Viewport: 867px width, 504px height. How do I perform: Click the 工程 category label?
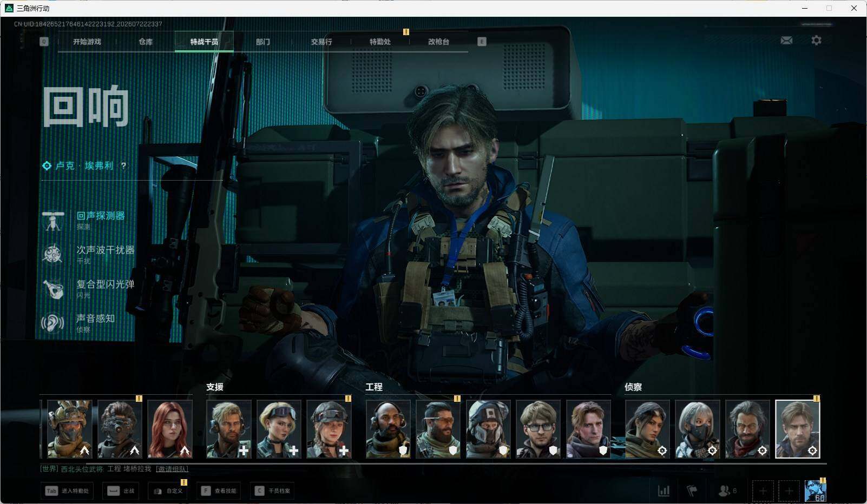coord(374,387)
